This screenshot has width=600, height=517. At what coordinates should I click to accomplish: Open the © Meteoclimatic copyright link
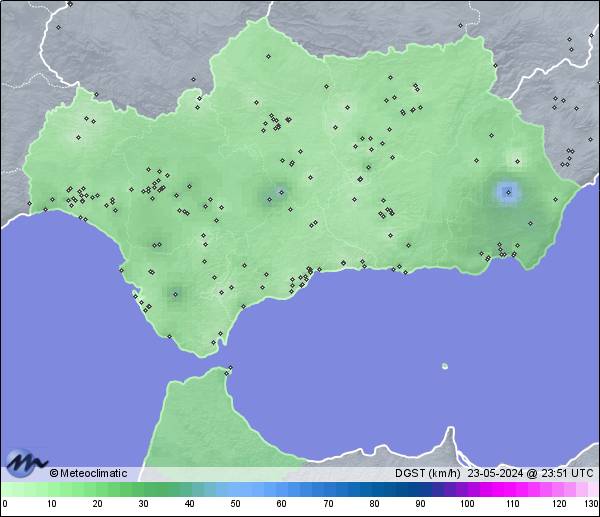pyautogui.click(x=88, y=473)
